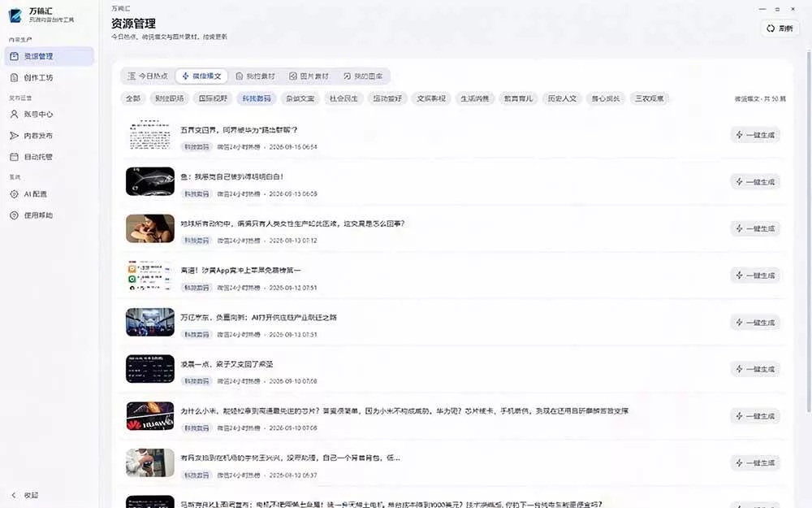Click the 万稿汇 app logo icon
Image resolution: width=812 pixels, height=508 pixels.
(x=15, y=15)
